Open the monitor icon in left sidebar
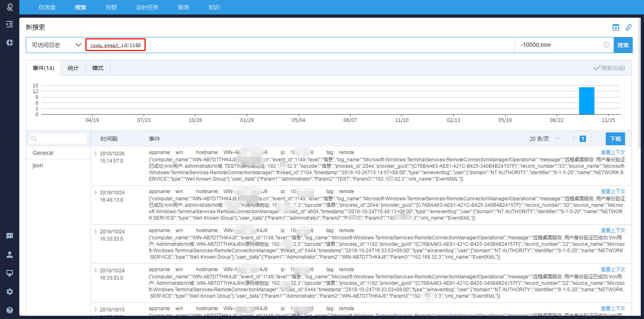The image size is (644, 319). 10,273
